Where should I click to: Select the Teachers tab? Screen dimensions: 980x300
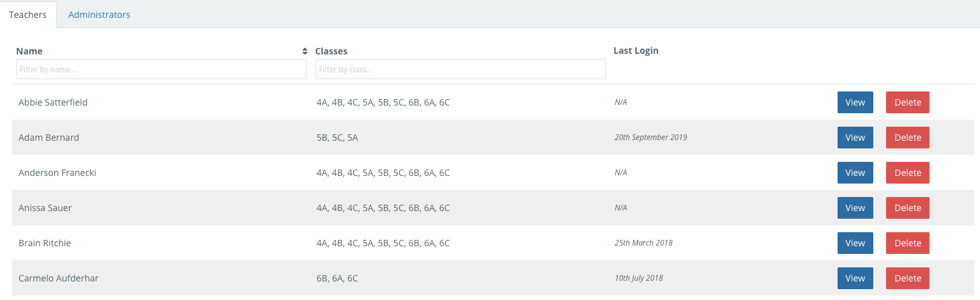pyautogui.click(x=28, y=15)
